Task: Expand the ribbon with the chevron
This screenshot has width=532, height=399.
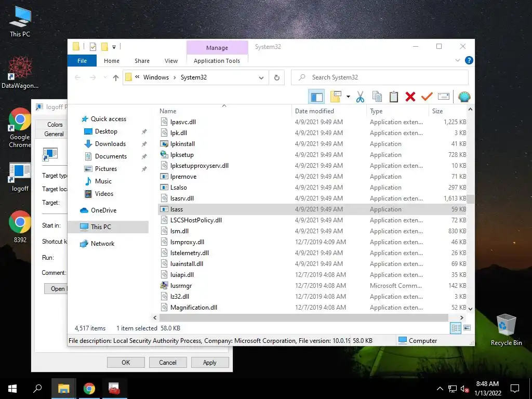Action: [x=457, y=60]
